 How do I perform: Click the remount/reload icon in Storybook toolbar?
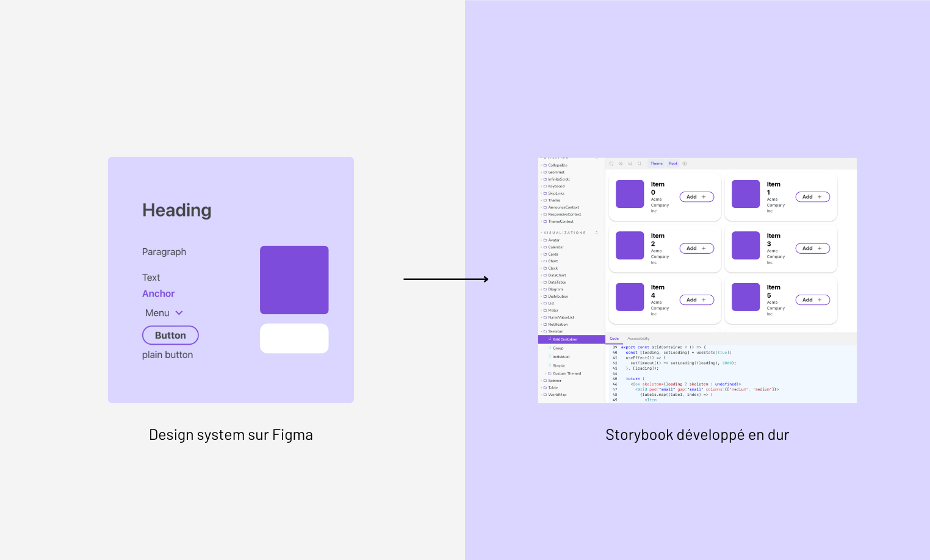pos(611,163)
